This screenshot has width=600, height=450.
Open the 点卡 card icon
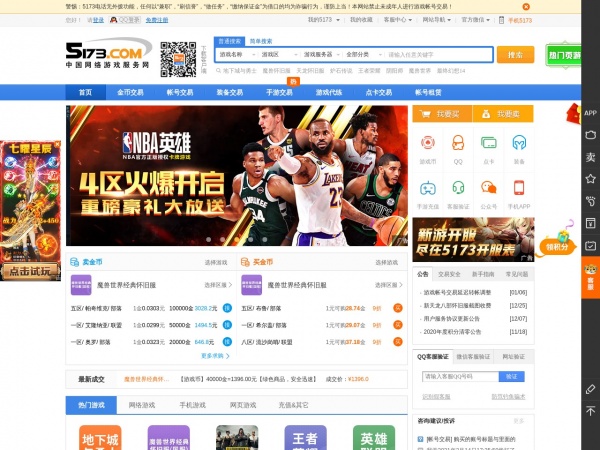tap(489, 143)
